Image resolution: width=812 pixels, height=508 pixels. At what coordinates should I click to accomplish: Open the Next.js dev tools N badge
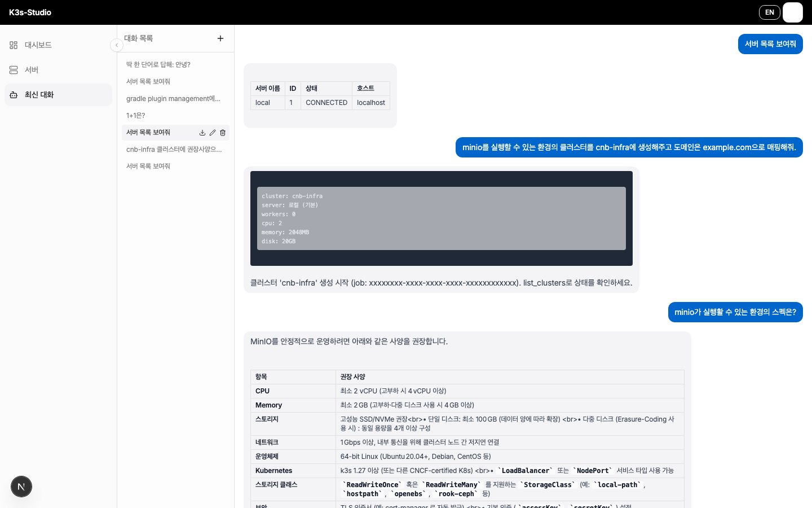pyautogui.click(x=21, y=487)
